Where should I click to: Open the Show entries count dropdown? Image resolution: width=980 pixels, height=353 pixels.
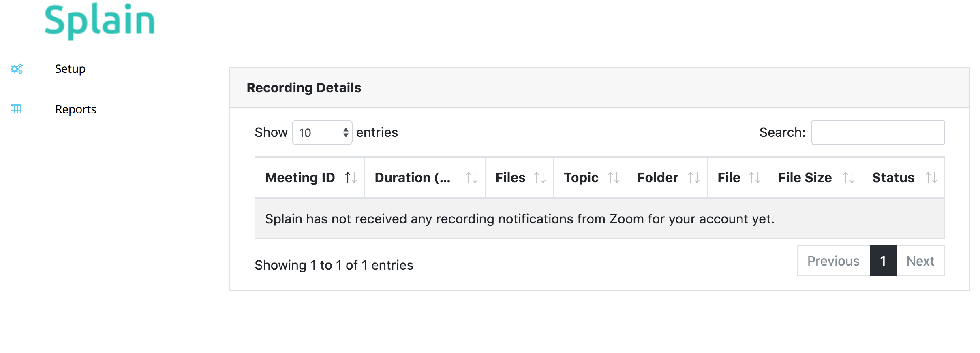(x=322, y=132)
